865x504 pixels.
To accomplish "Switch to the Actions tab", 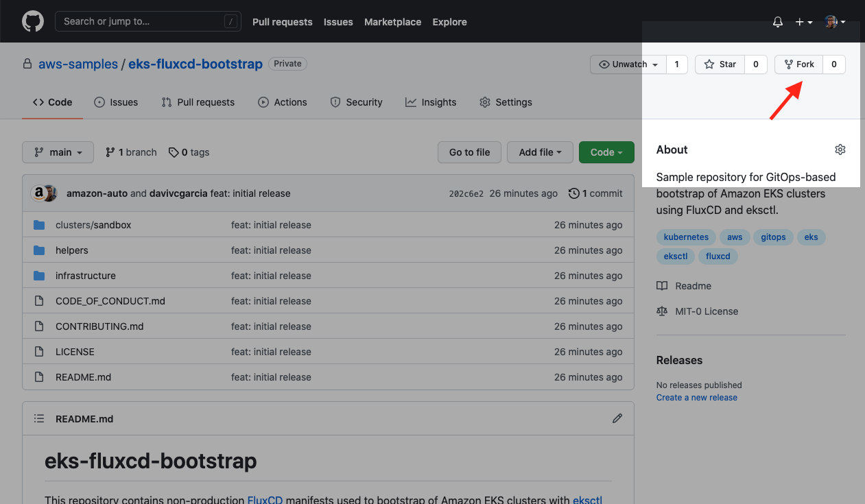I will click(x=283, y=102).
